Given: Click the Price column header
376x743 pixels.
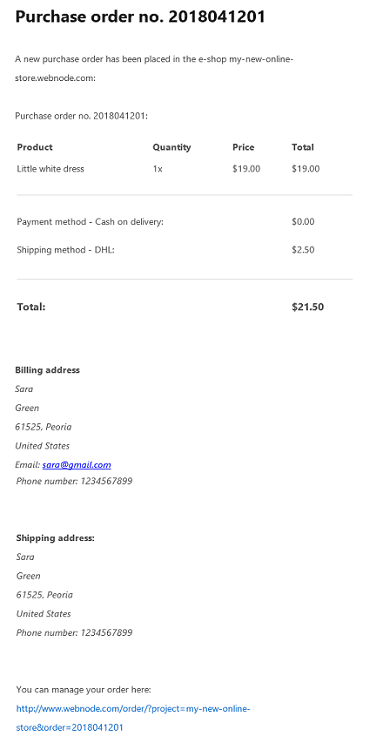Looking at the screenshot, I should click(243, 147).
